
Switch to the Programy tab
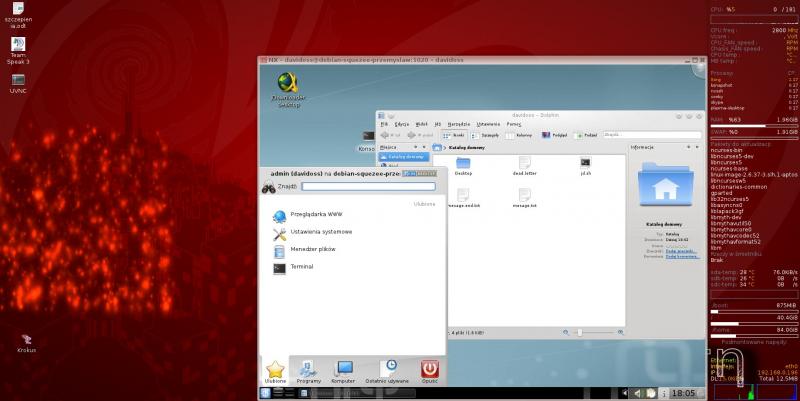[x=308, y=372]
